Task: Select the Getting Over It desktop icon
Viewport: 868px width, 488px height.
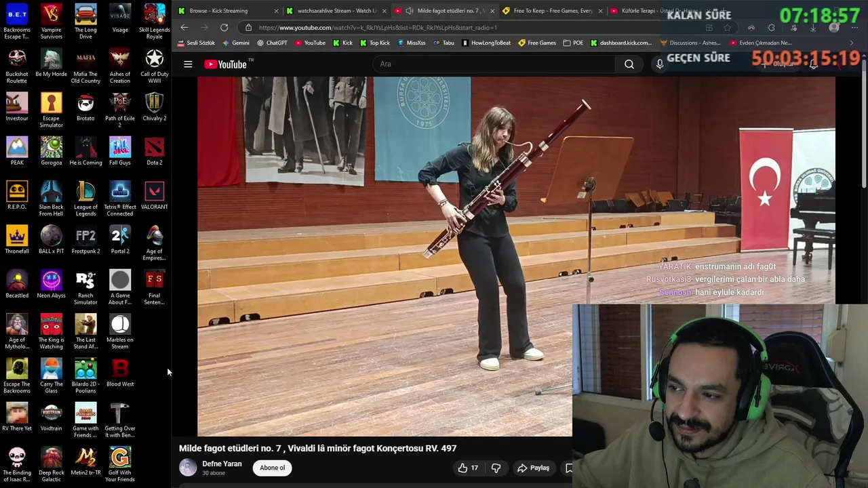Action: tap(120, 420)
